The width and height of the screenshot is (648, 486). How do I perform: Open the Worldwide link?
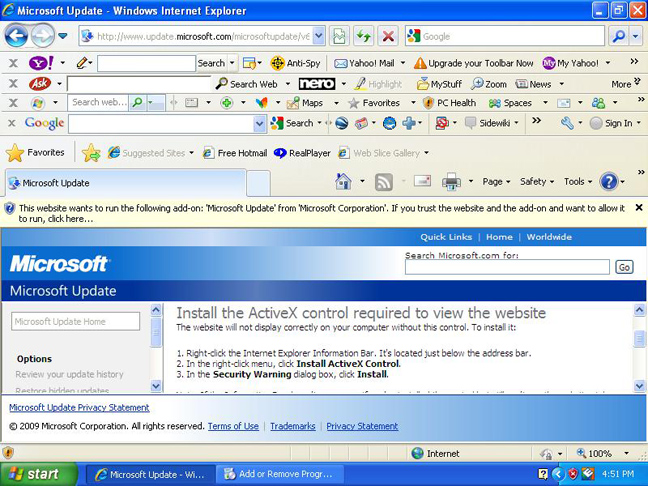point(549,237)
